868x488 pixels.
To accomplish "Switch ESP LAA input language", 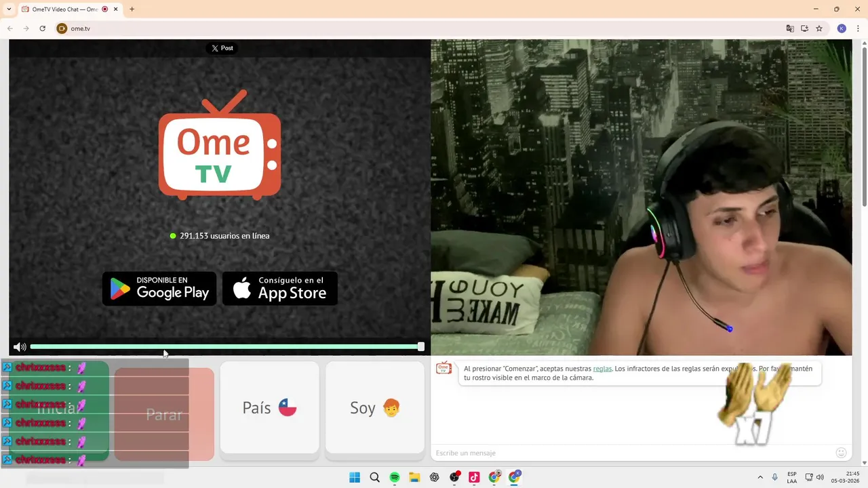I will click(x=792, y=477).
